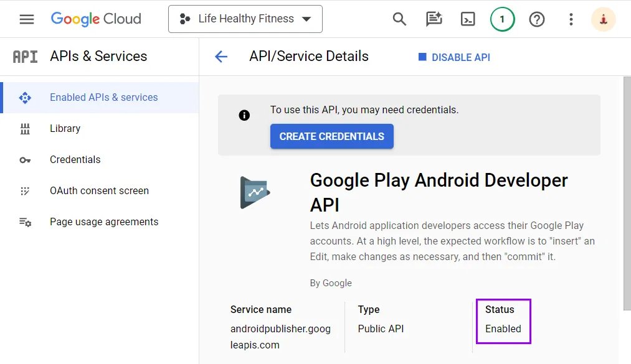The height and width of the screenshot is (364, 631).
Task: Open the three-dot more options menu
Action: click(571, 19)
